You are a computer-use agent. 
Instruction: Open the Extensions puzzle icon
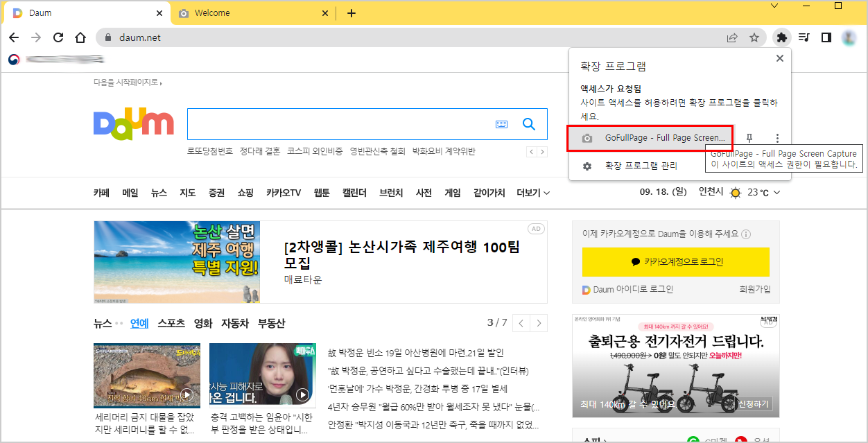[782, 37]
